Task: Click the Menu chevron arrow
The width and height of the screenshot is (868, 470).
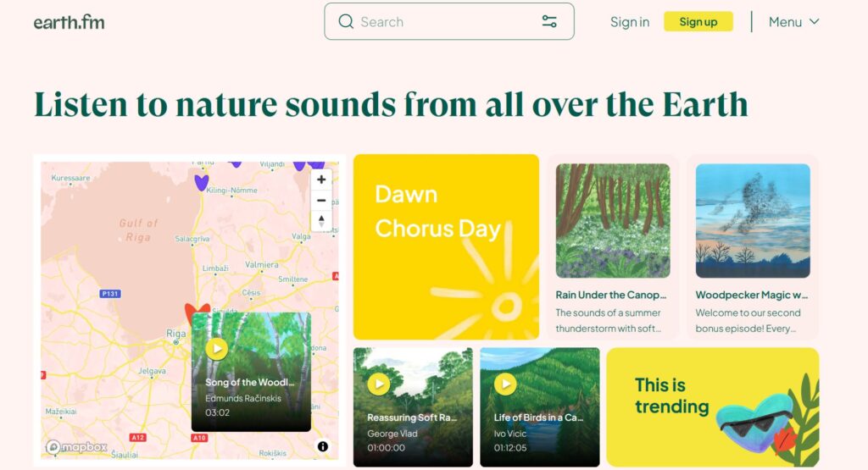Action: tap(814, 21)
